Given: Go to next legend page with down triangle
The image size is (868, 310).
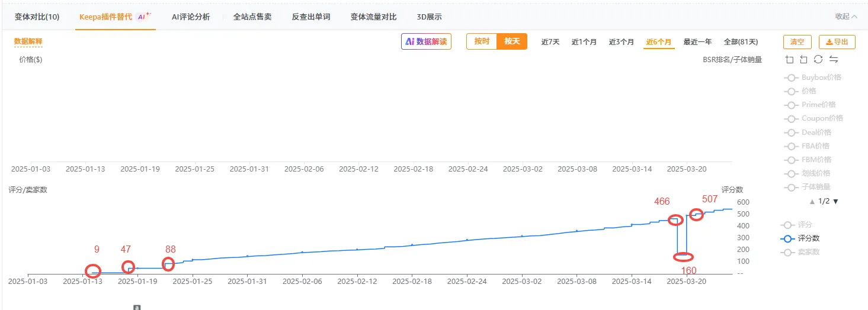Looking at the screenshot, I should (x=835, y=201).
